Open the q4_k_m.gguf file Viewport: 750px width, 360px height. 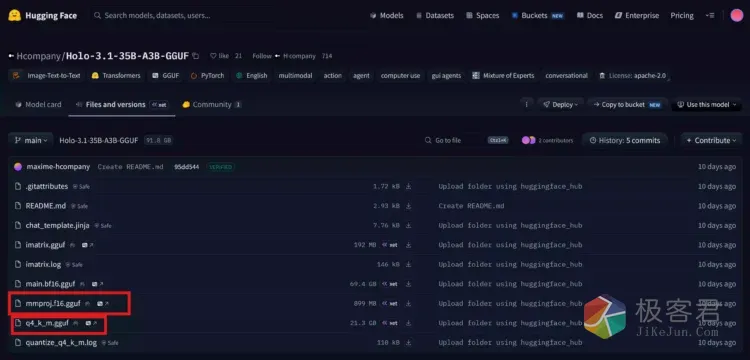pos(47,323)
